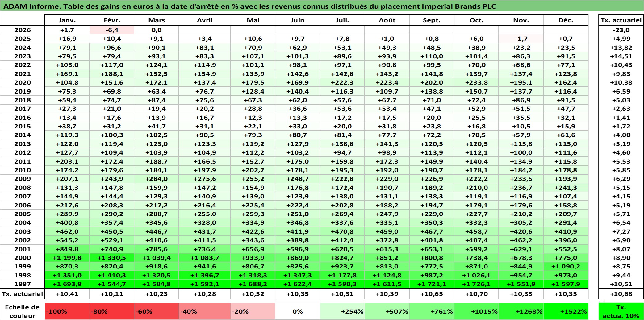Click the 'Tx. actua. 10%' green box
The image size is (644, 320).
(x=621, y=311)
